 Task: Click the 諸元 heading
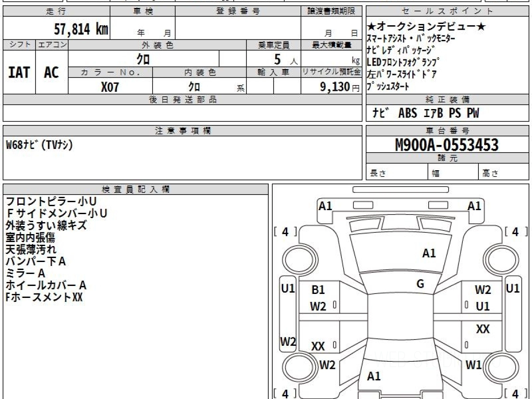point(448,158)
